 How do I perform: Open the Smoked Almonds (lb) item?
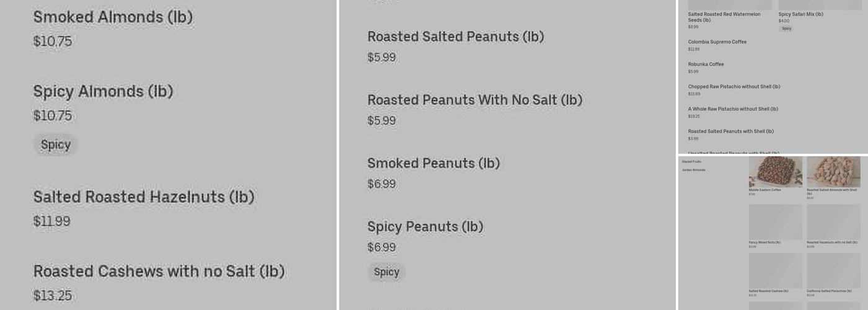(113, 17)
